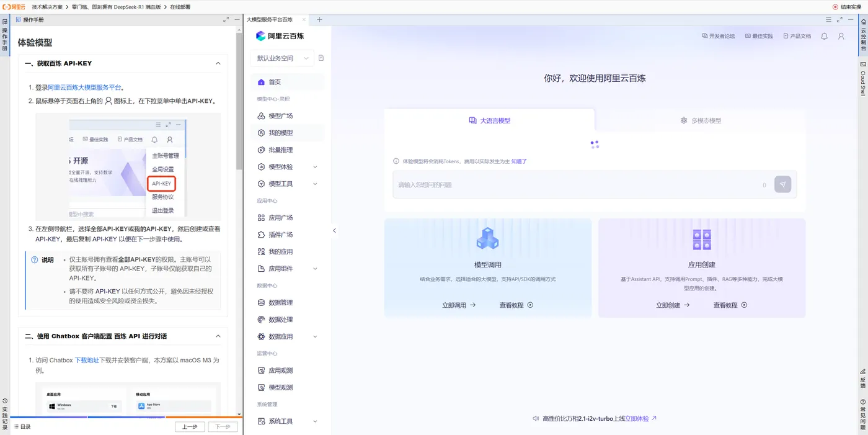Click document icon beside 默认业务空间
This screenshot has height=435, width=868.
pyautogui.click(x=321, y=58)
